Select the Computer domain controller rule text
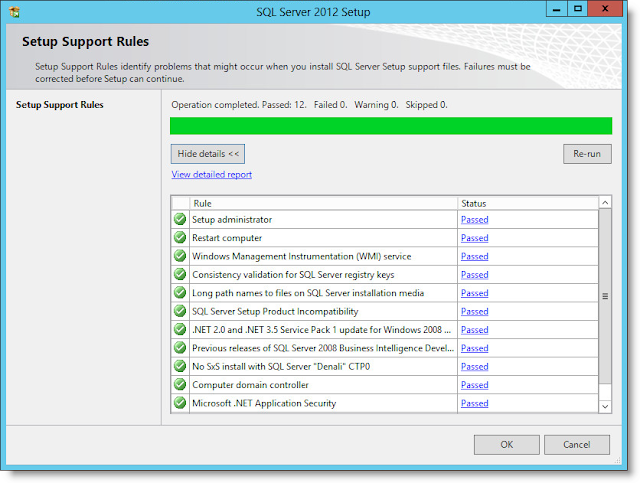This screenshot has height=483, width=640. [x=250, y=385]
